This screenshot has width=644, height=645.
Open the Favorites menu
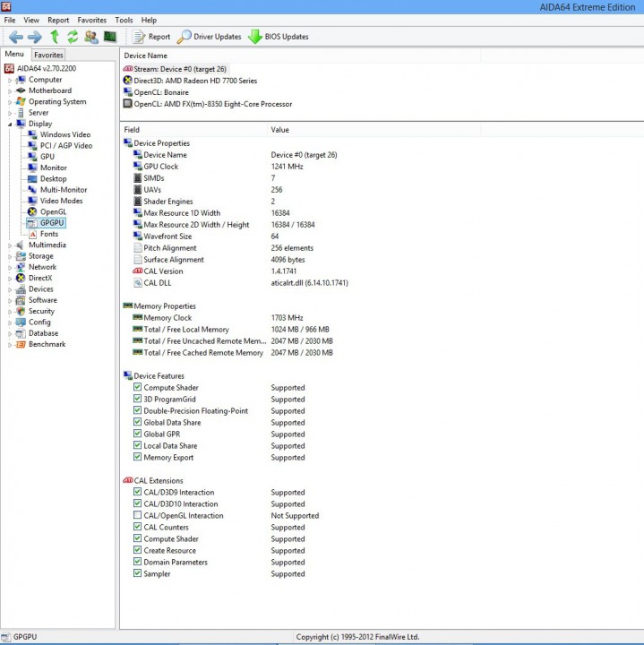(x=91, y=20)
